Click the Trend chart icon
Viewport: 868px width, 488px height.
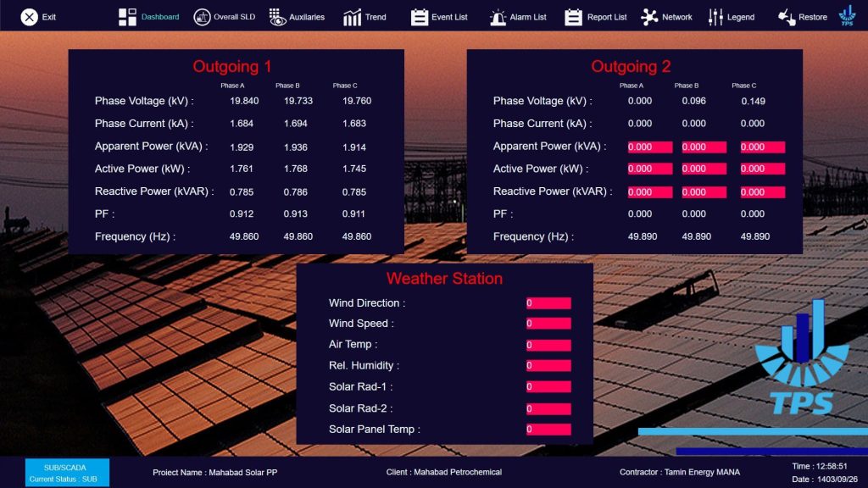coord(352,17)
